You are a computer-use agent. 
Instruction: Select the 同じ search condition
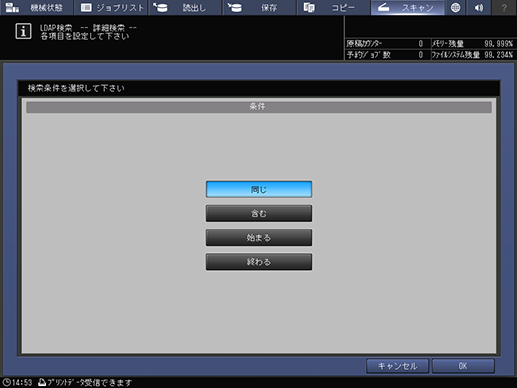[259, 189]
